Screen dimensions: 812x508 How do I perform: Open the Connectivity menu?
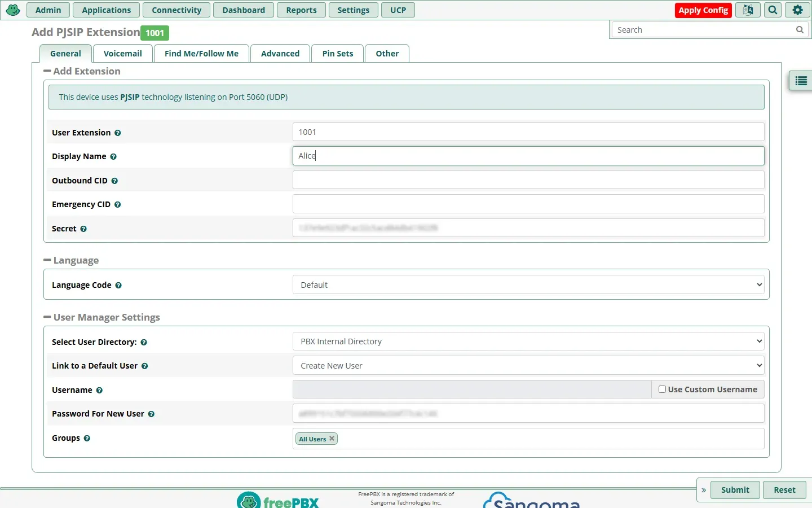click(176, 10)
